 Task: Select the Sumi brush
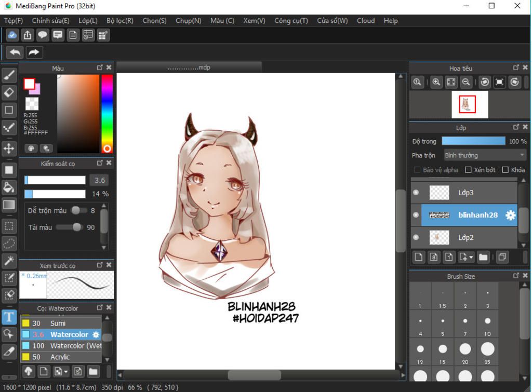(61, 323)
